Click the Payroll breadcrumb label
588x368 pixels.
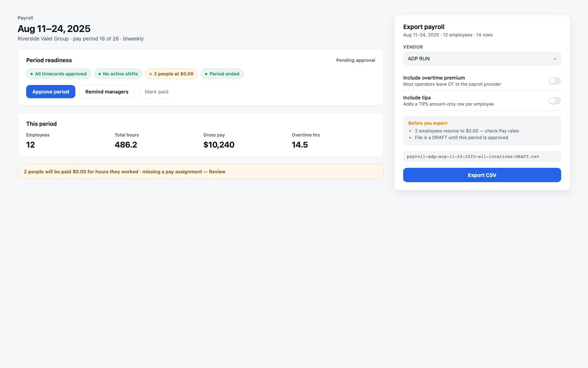pyautogui.click(x=25, y=18)
